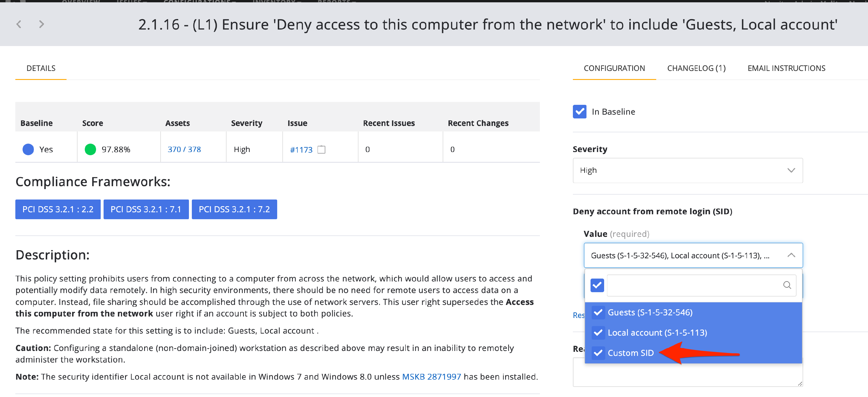
Task: Select the Details tab
Action: [41, 68]
